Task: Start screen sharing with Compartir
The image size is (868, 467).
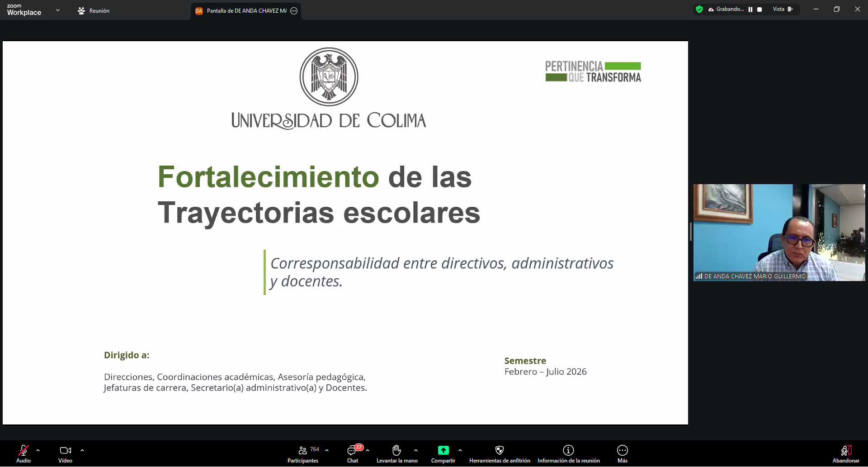Action: (443, 453)
